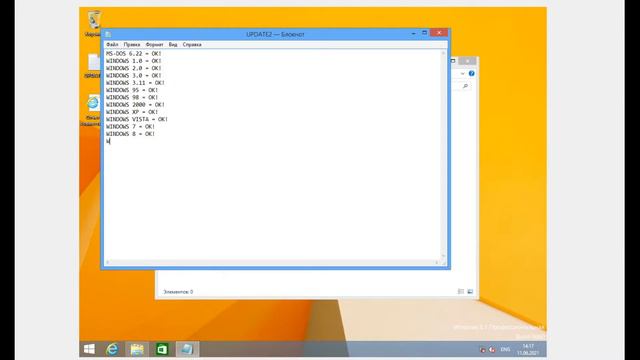
Task: Click the line "WINDOWS 98 = OK!"
Action: [132, 98]
